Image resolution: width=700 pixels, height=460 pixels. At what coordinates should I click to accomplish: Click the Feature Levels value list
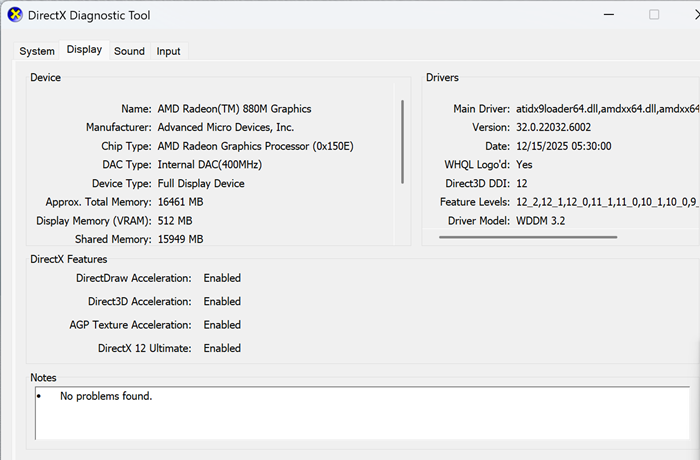click(608, 202)
